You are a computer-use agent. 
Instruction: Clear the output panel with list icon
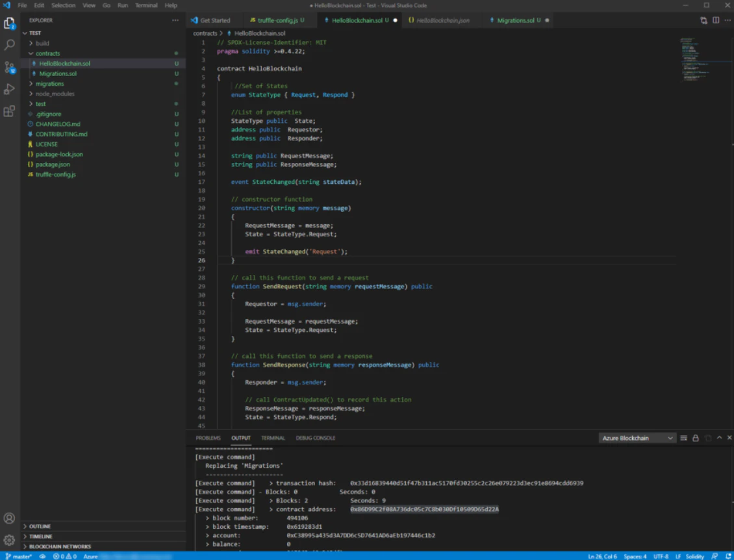pos(683,439)
